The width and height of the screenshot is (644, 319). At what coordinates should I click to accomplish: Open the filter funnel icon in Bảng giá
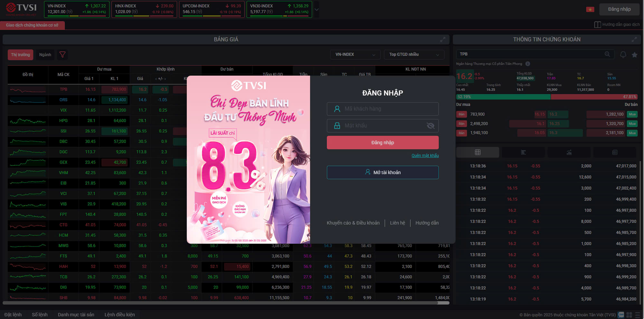pos(62,55)
